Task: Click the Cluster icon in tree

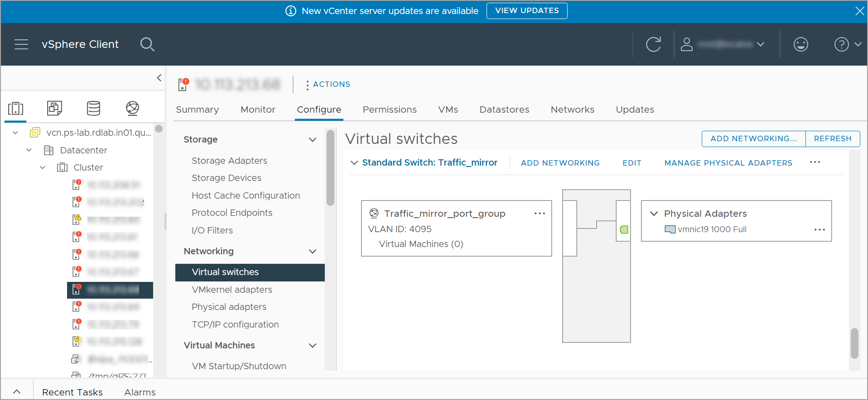Action: click(x=62, y=167)
